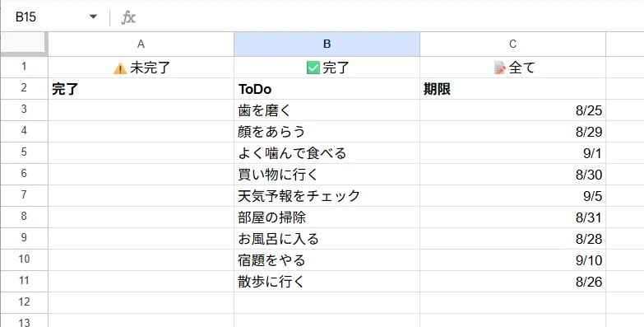This screenshot has height=327, width=644.
Task: Click the 未完了 filter cell
Action: click(x=141, y=68)
